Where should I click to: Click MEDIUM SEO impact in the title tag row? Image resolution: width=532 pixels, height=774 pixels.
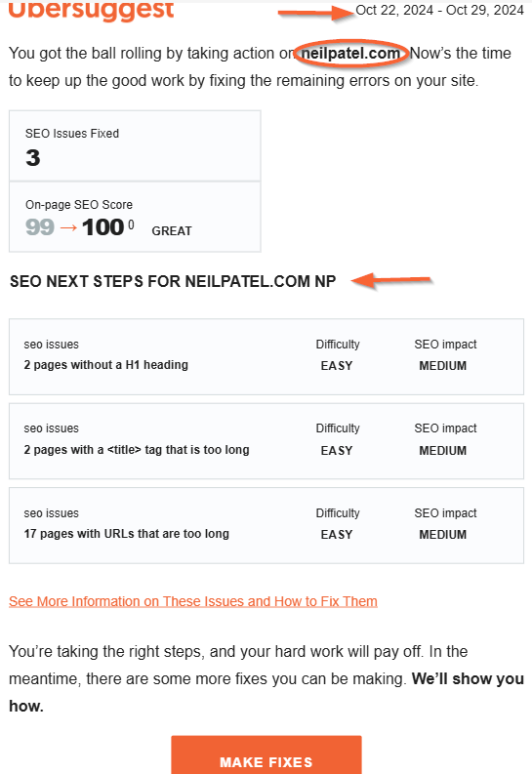coord(442,451)
